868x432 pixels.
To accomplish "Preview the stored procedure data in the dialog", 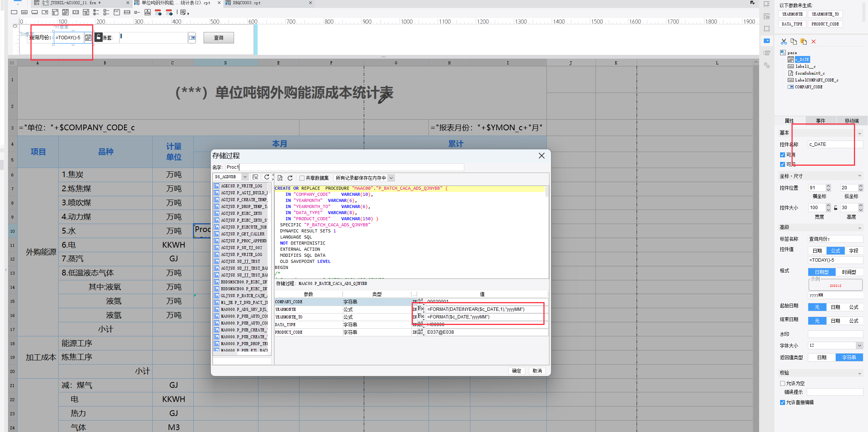I will (x=280, y=178).
